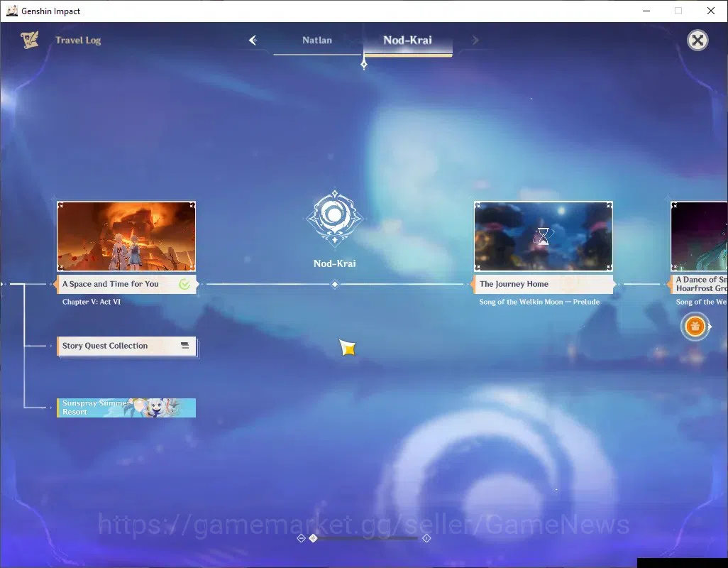Click the bottom scrollbar left diamond arrow
Screen dimensions: 728x568
[x=302, y=538]
